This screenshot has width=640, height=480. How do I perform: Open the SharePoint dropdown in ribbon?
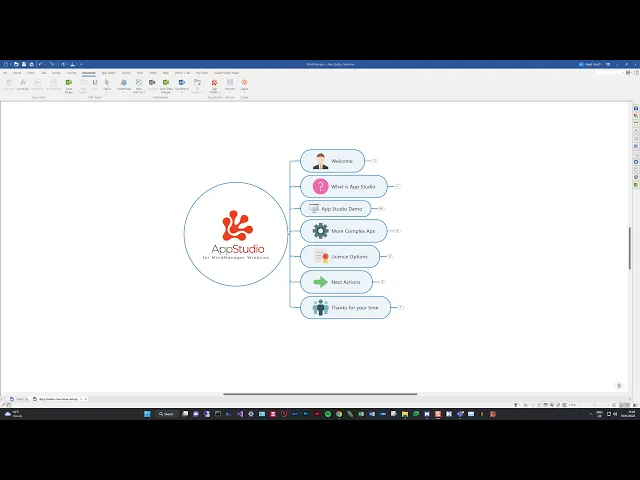click(182, 86)
